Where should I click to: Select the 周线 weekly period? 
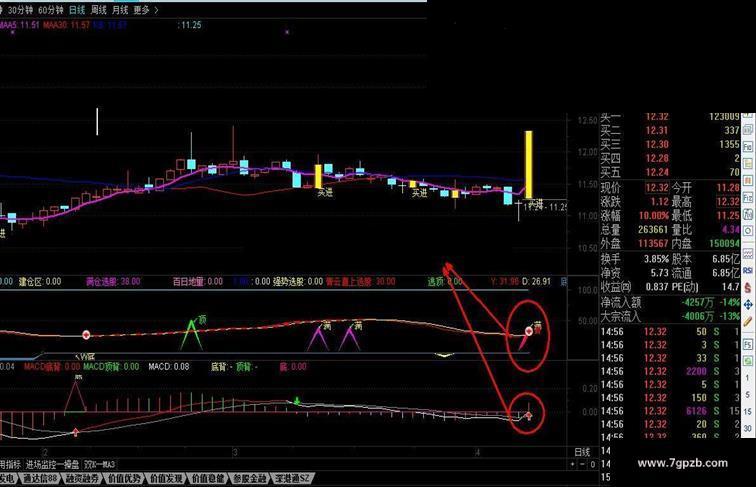point(99,10)
